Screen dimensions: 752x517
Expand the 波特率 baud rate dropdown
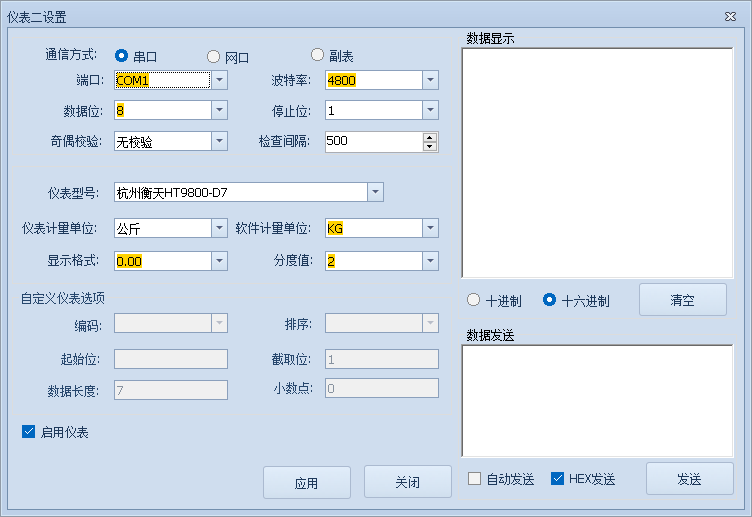[x=430, y=80]
